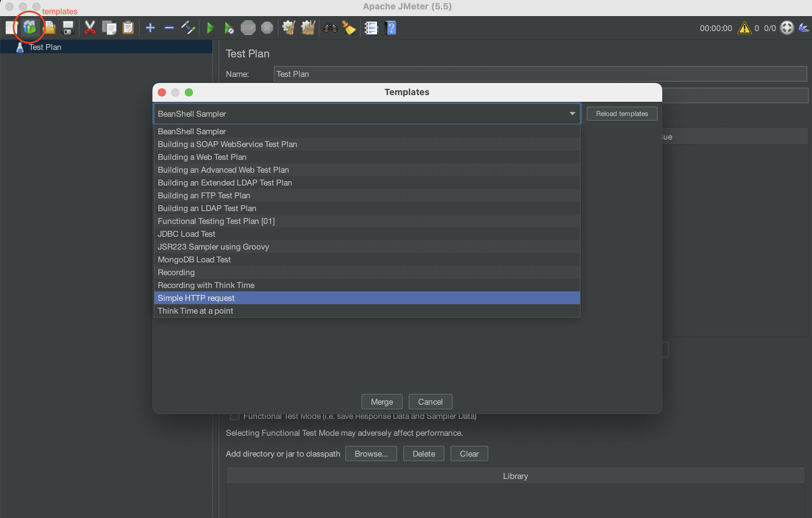Open the Templates toolbar icon
This screenshot has height=518, width=812.
pos(30,28)
